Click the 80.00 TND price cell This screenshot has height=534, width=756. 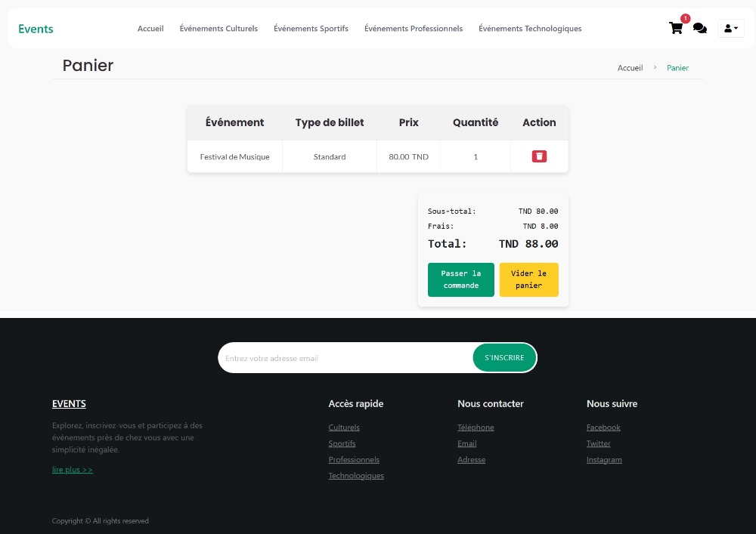408,156
